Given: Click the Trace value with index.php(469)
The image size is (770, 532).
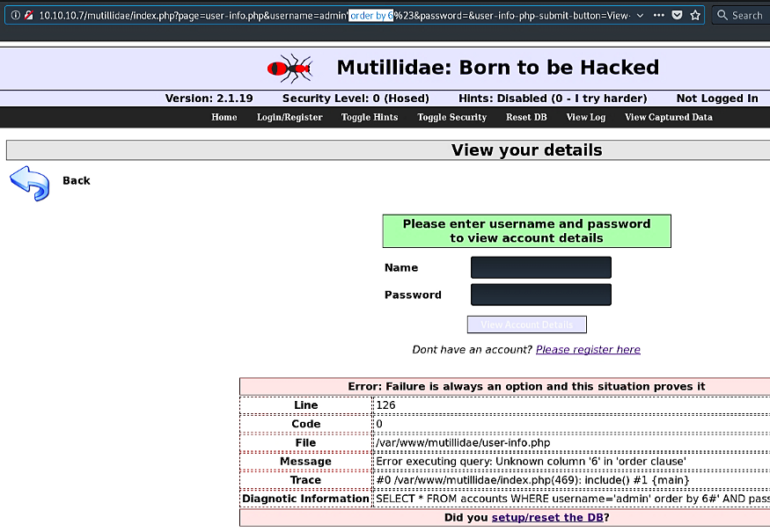Looking at the screenshot, I should click(532, 480).
